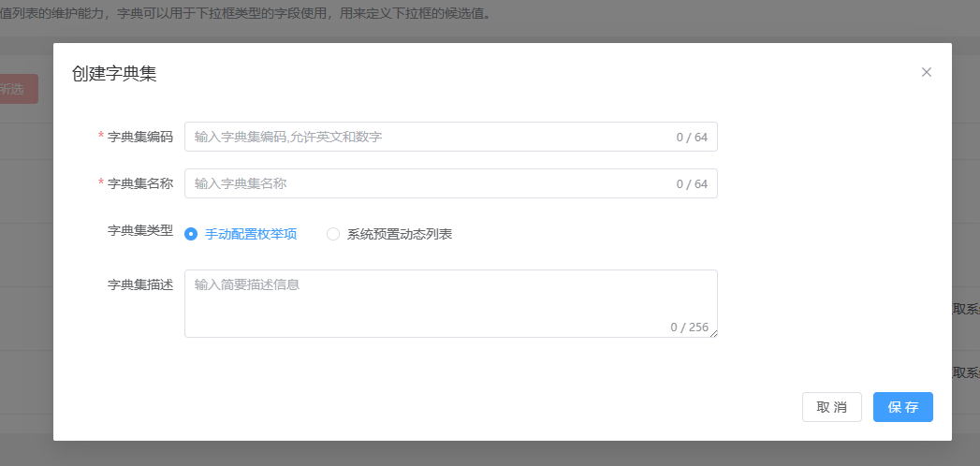The image size is (980, 466).
Task: Click the 0 / 64 counter in 字典集编码
Action: click(692, 138)
